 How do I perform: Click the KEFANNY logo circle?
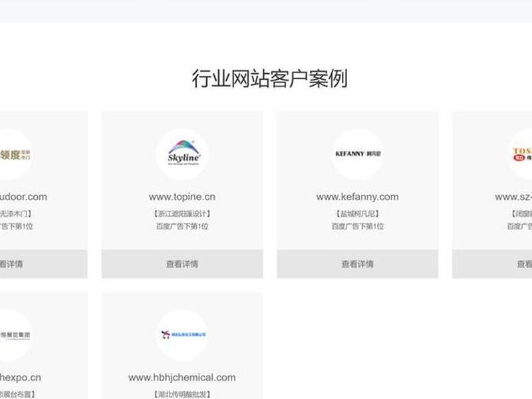point(358,154)
